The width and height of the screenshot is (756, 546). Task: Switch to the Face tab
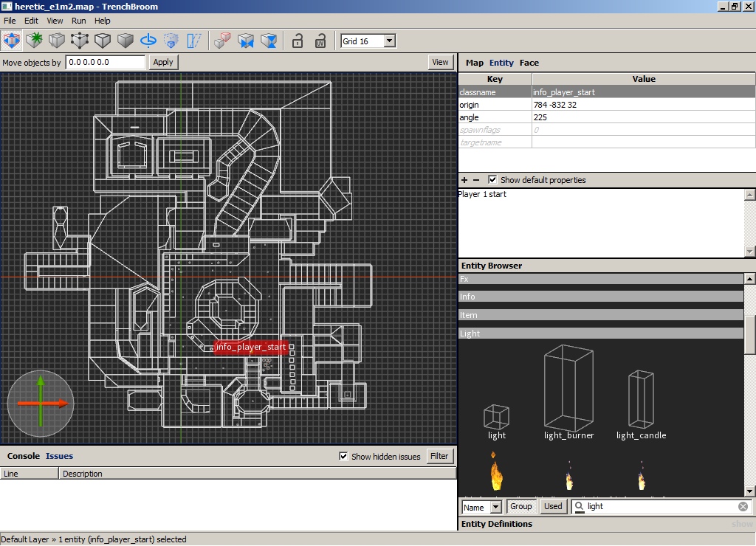(529, 63)
